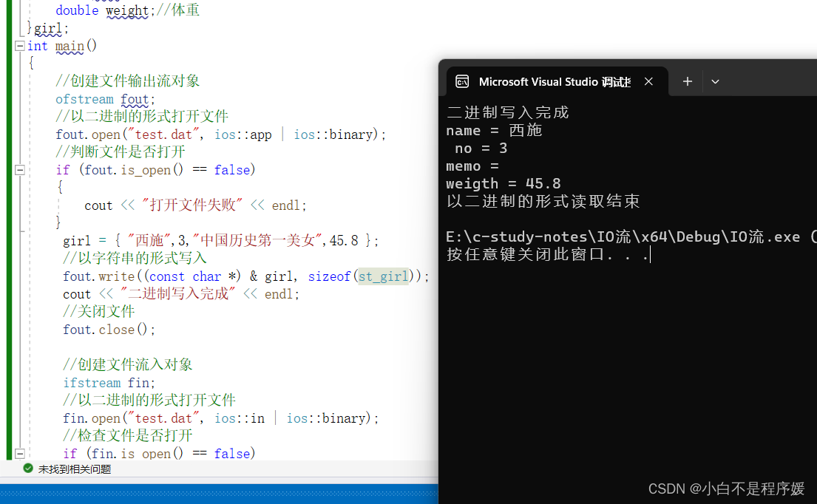Click the '二进制写入完成' console output line
The image size is (817, 504).
pos(507,112)
